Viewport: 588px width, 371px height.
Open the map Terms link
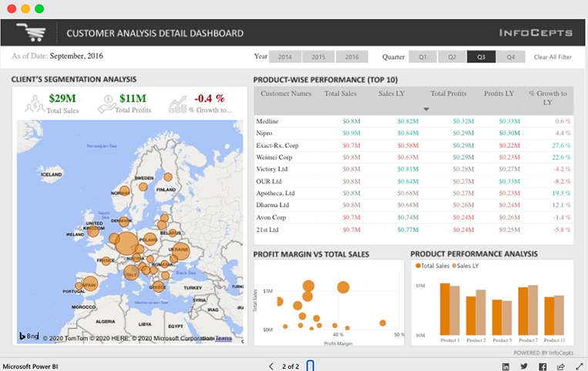(223, 339)
